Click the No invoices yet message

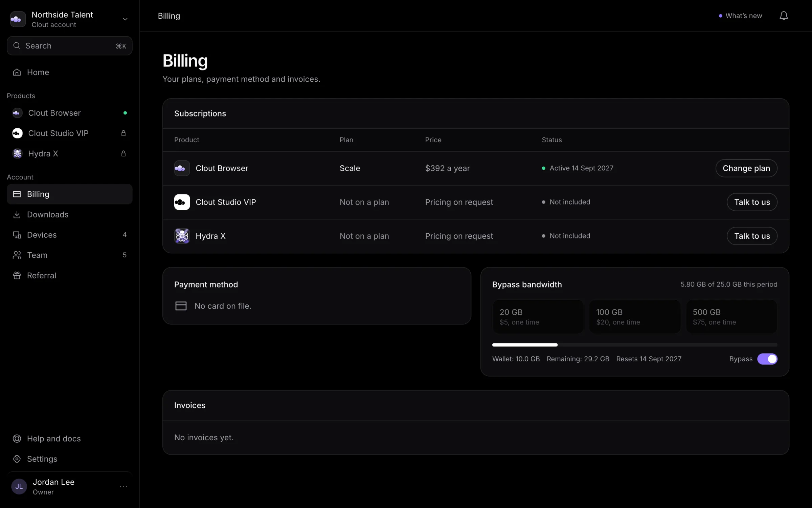[204, 438]
